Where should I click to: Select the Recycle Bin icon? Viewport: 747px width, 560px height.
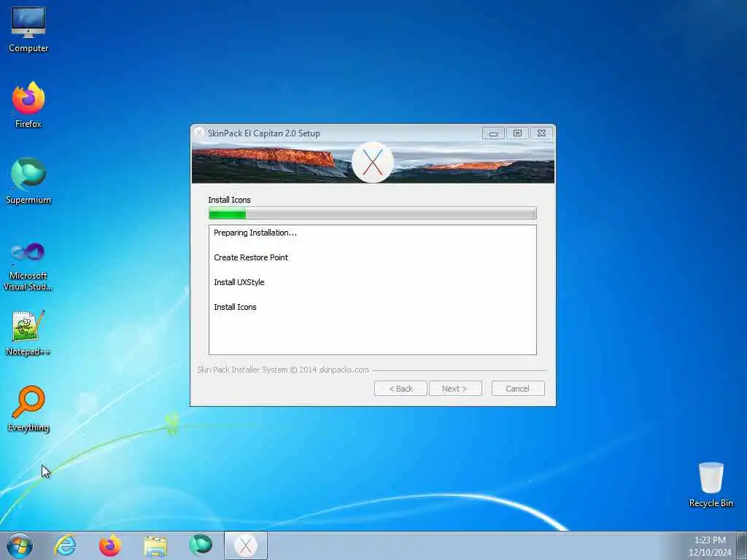[x=711, y=485]
